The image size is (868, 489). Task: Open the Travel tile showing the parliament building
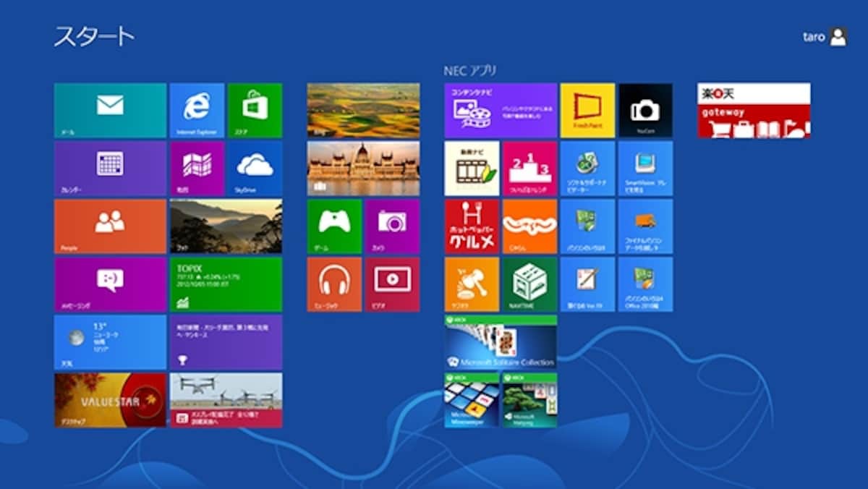[363, 168]
